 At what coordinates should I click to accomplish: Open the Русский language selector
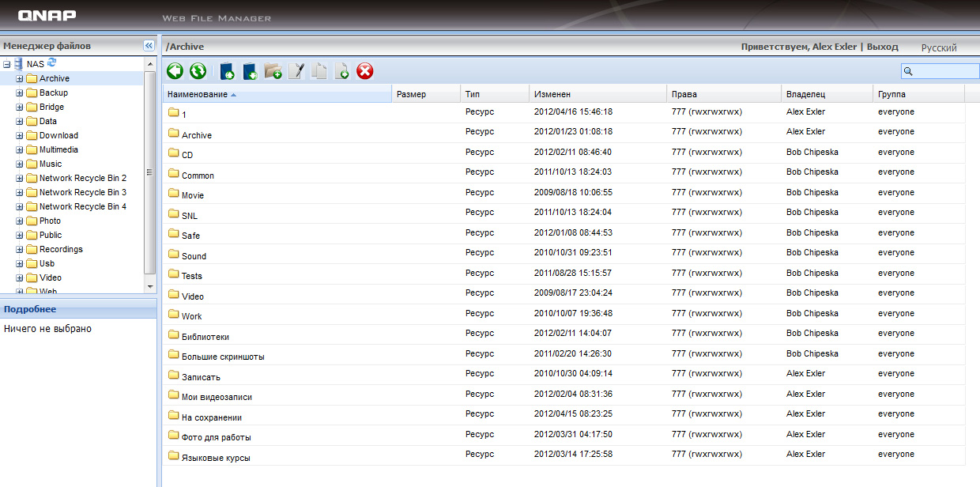939,48
